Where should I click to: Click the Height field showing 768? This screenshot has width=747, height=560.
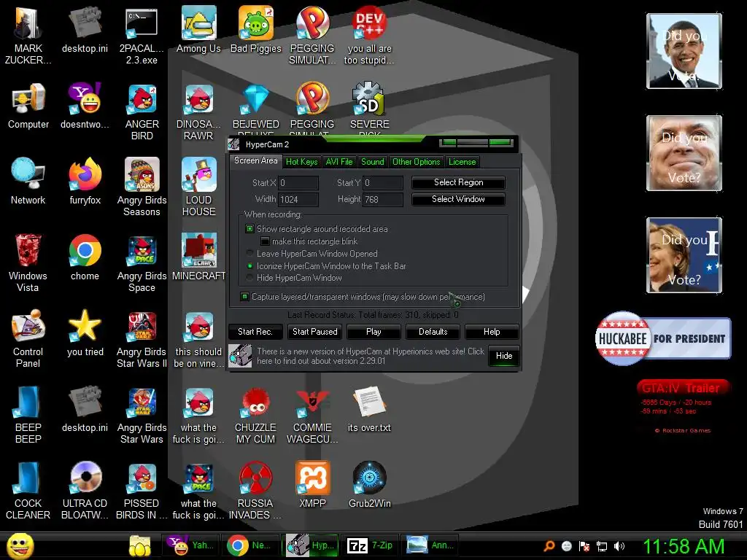coord(383,200)
